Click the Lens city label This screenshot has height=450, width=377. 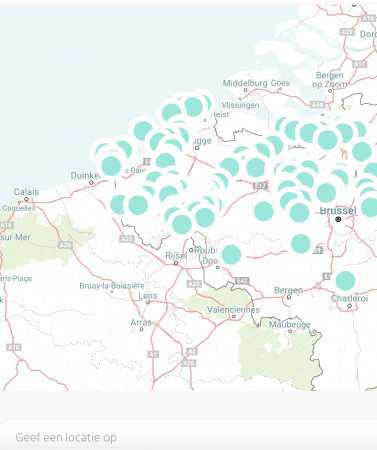[148, 296]
